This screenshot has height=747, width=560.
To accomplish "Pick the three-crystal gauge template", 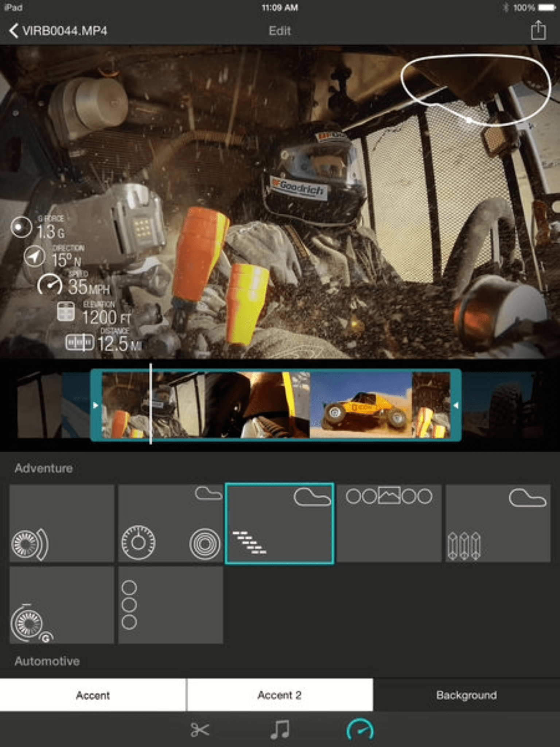I will tap(498, 523).
